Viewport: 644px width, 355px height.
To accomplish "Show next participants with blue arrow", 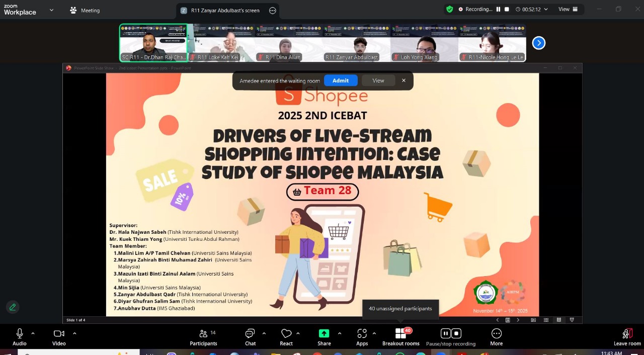I will (538, 43).
